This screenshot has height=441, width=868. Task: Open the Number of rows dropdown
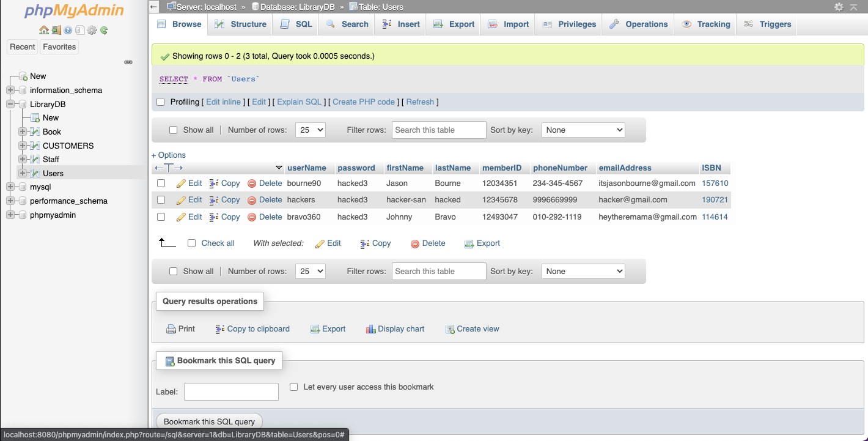(x=311, y=130)
